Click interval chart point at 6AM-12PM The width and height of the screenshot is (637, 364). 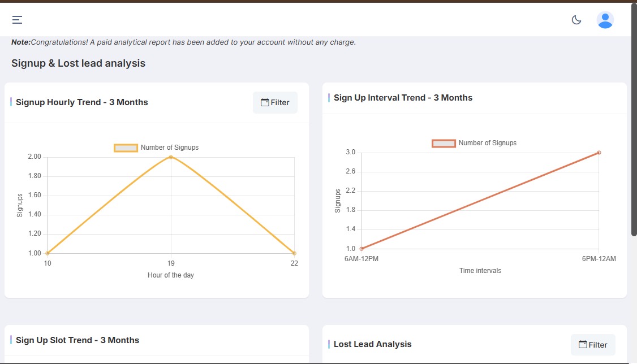(x=361, y=249)
